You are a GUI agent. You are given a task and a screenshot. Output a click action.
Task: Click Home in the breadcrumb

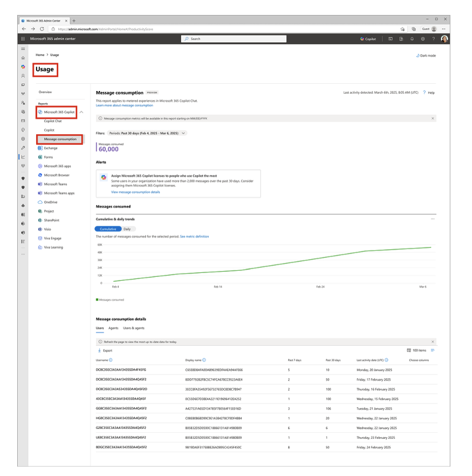40,55
